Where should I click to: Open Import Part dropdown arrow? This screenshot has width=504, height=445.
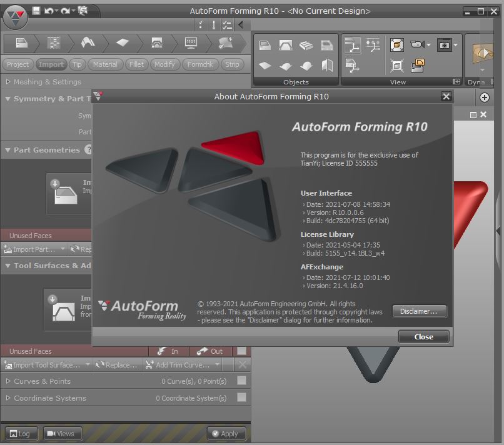click(63, 249)
